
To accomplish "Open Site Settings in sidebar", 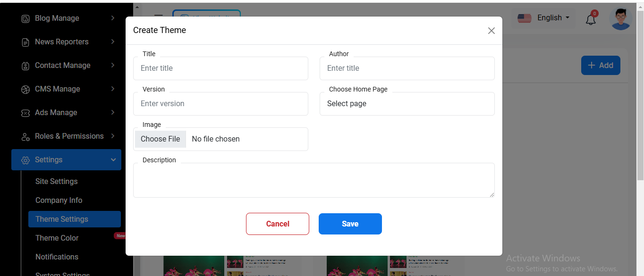I will tap(56, 182).
